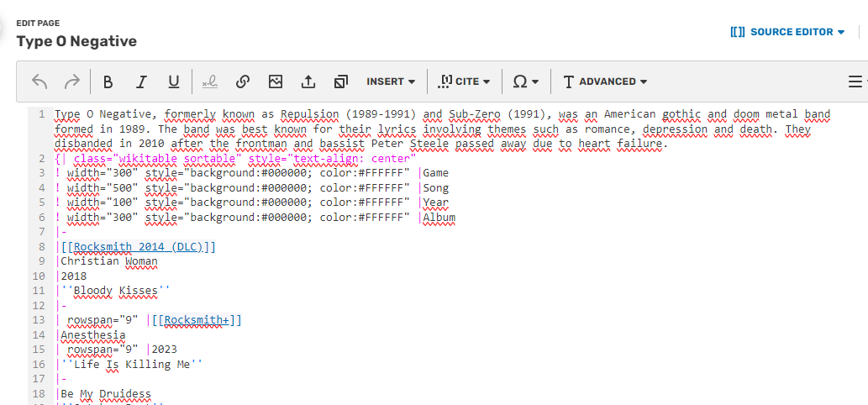Open the media gallery icon
Image resolution: width=868 pixels, height=405 pixels.
[x=341, y=82]
